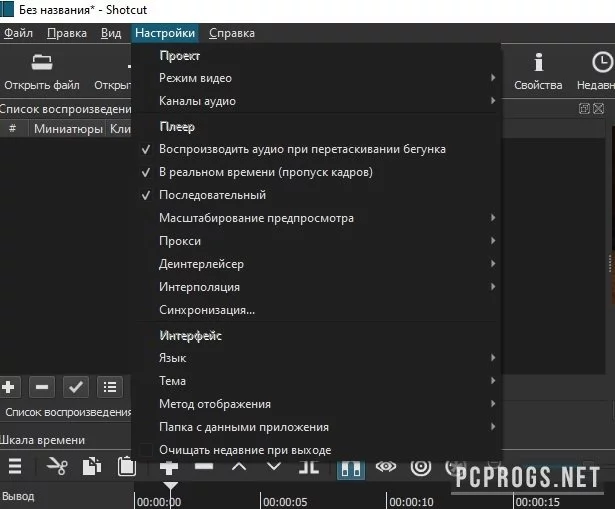Viewport: 615px width, 509px height.
Task: Append clip with timeline plus icon
Action: click(x=169, y=467)
